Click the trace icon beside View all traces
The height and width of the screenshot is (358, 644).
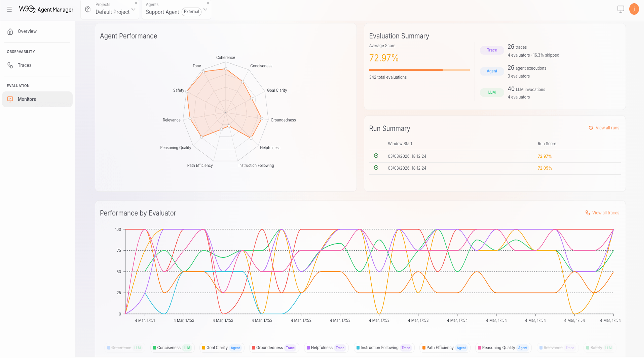[x=587, y=213]
